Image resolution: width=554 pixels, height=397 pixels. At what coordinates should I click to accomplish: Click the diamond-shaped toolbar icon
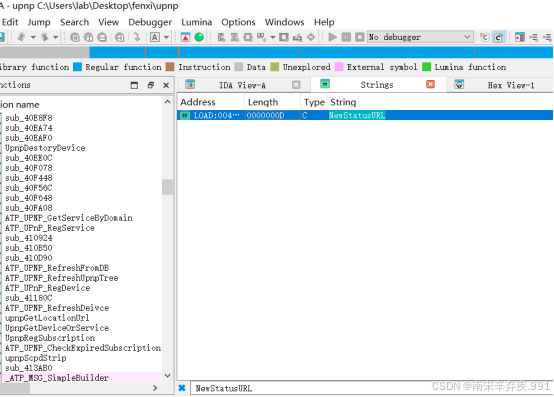pos(311,37)
